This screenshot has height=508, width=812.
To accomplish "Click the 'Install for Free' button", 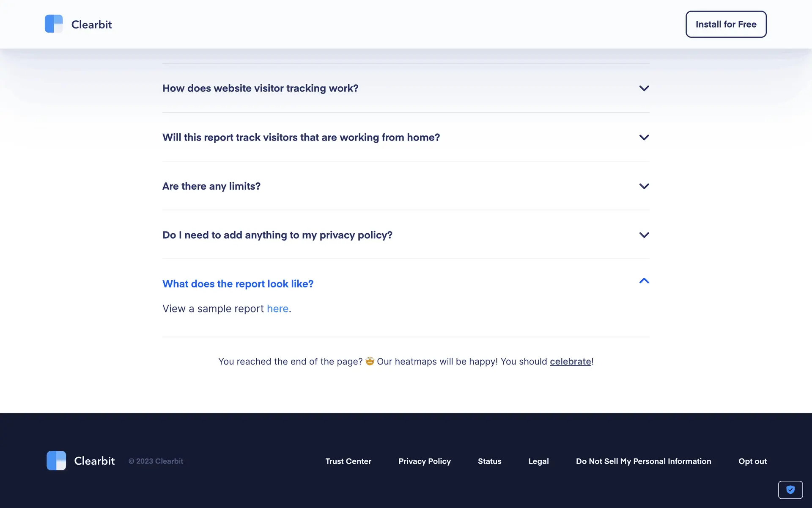I will pyautogui.click(x=726, y=25).
